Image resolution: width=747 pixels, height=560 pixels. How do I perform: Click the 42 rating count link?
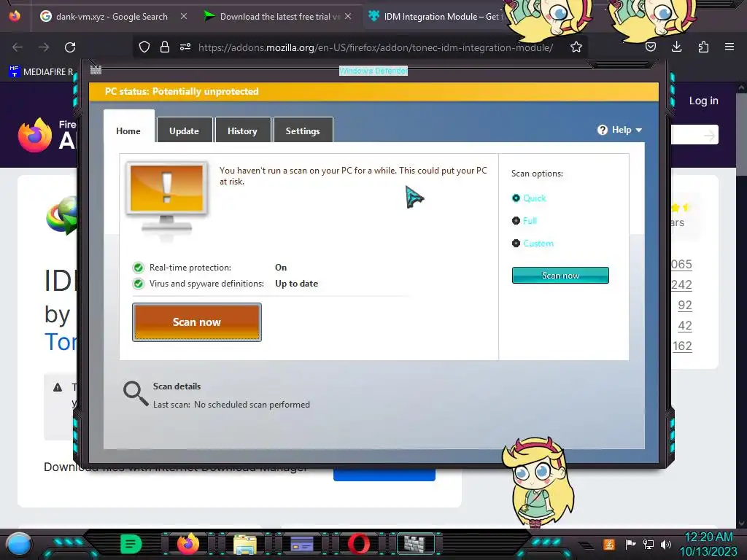684,326
